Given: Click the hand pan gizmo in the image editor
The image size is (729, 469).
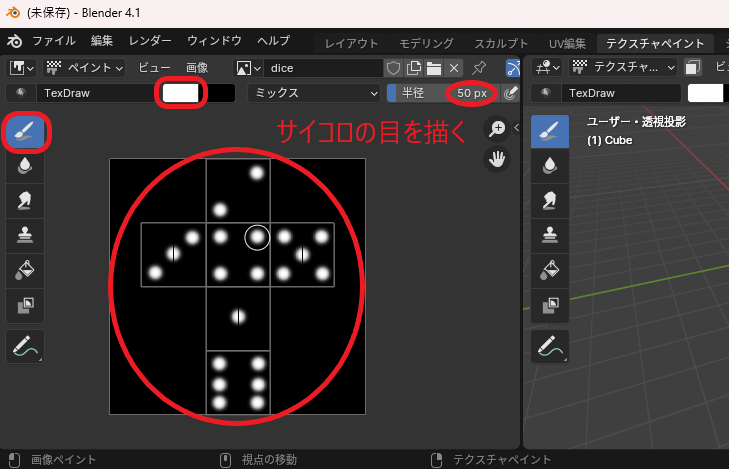Looking at the screenshot, I should point(497,159).
